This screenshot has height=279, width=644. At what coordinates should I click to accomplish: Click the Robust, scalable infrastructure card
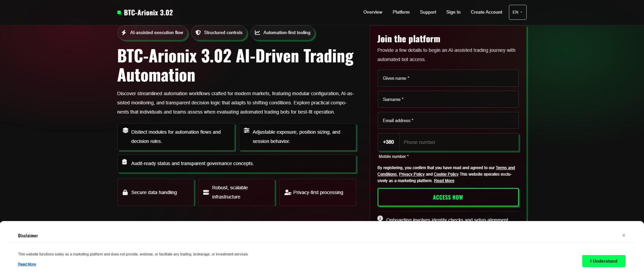coord(237,192)
